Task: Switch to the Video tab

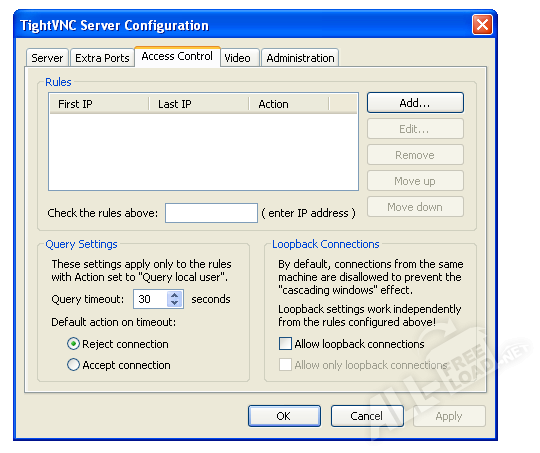Action: (237, 58)
